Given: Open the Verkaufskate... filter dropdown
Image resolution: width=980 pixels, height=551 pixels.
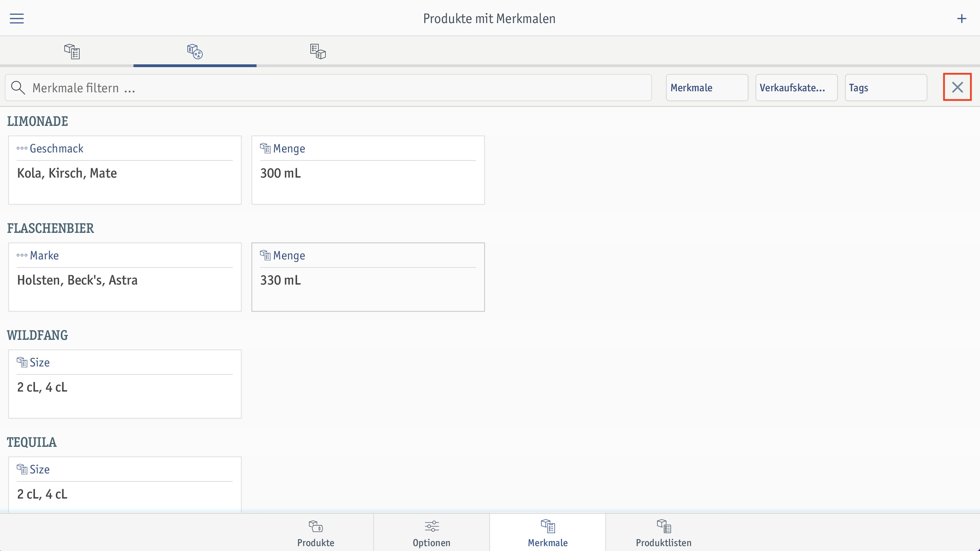Looking at the screenshot, I should click(x=796, y=87).
